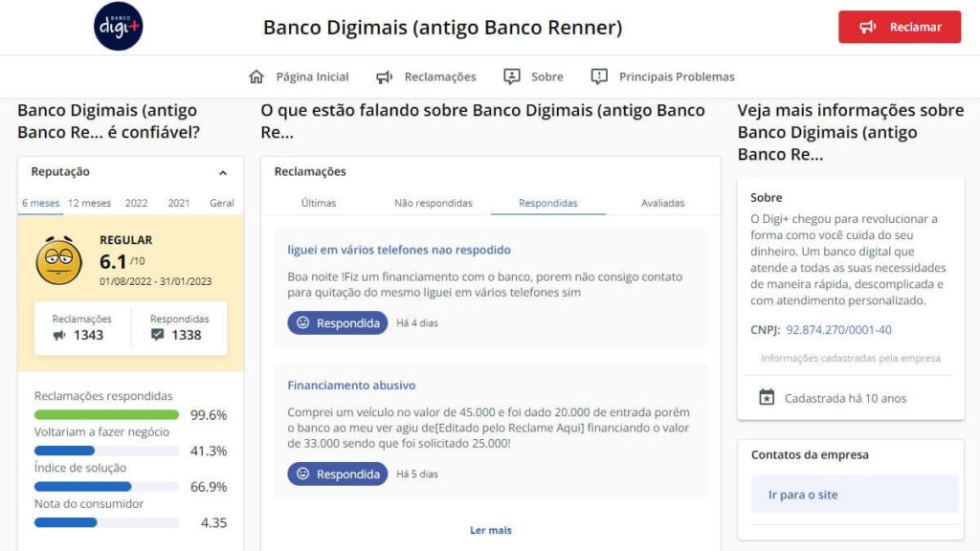Click the calendar icon next to Cadastrada há 10 anos
This screenshot has height=551, width=980.
(766, 397)
